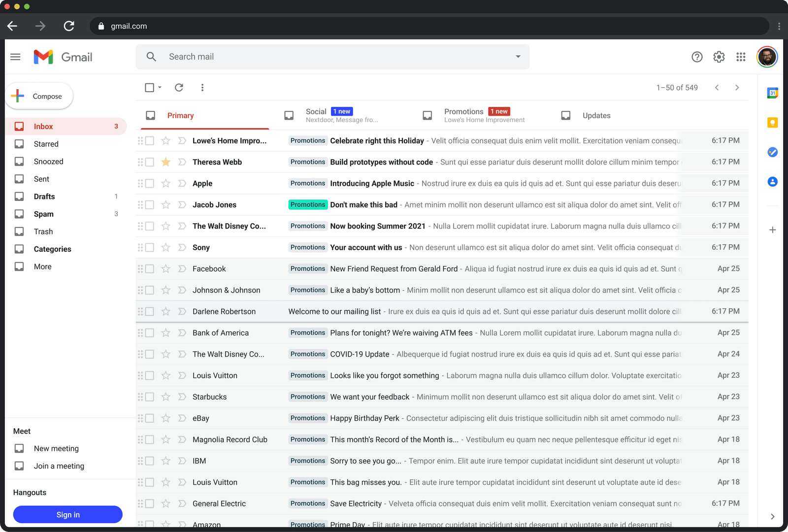788x532 pixels.
Task: Click the Hangouts Sign in button
Action: click(67, 514)
